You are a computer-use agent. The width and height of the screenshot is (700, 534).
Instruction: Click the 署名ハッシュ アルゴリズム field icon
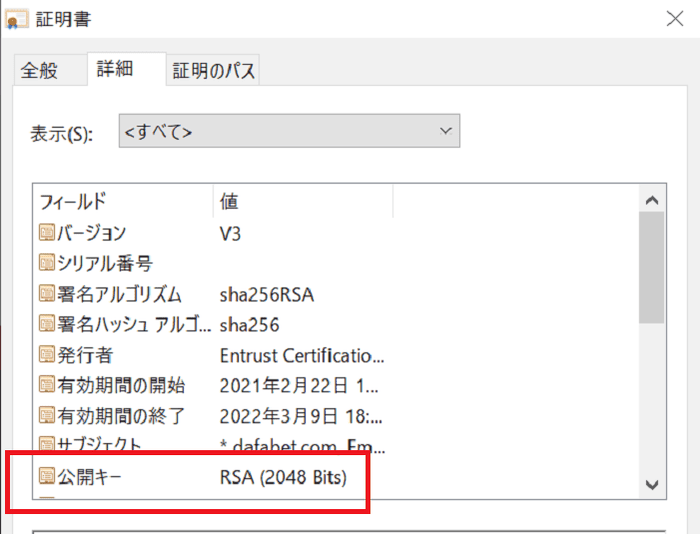coord(47,324)
